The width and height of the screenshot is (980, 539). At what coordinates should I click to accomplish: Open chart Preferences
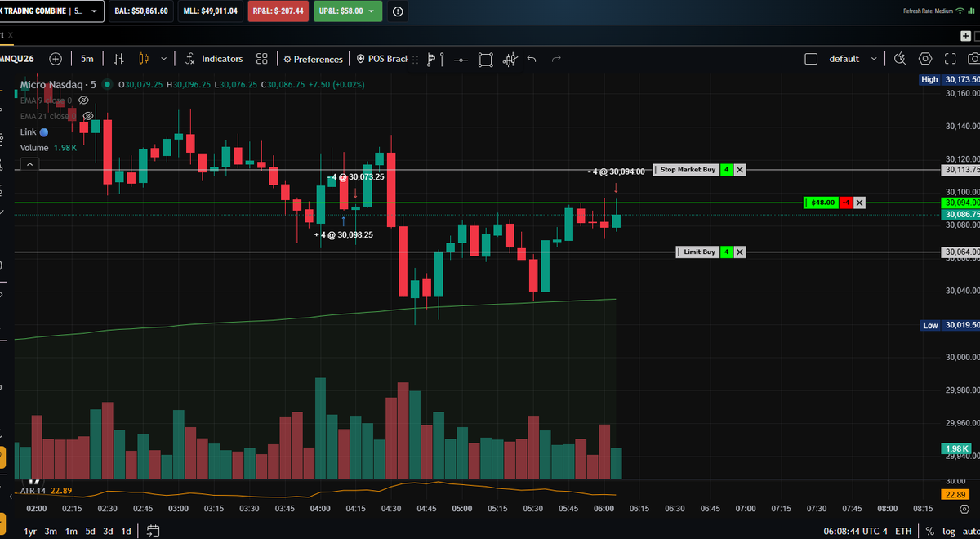click(313, 59)
